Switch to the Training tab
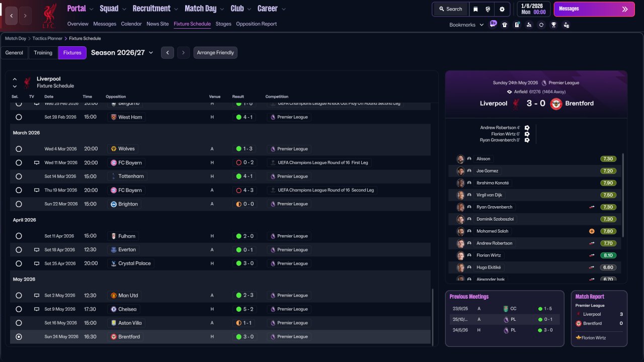The width and height of the screenshot is (644, 362). click(43, 53)
